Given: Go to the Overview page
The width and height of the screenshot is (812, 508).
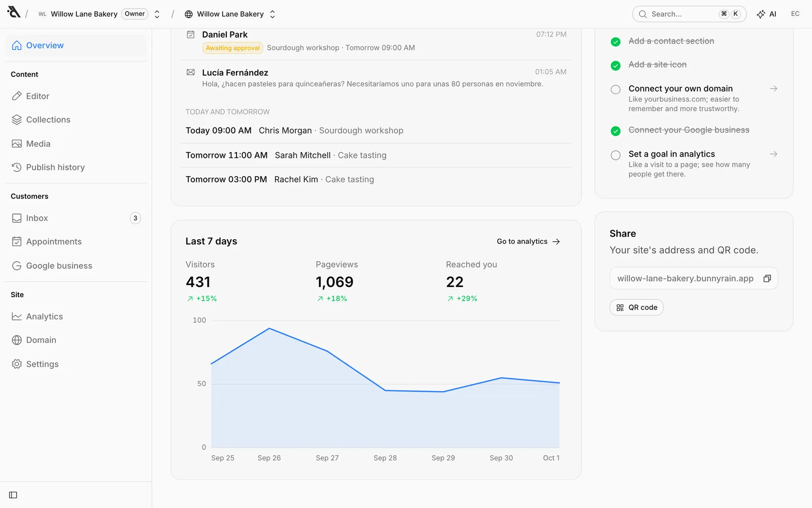Looking at the screenshot, I should click(76, 45).
